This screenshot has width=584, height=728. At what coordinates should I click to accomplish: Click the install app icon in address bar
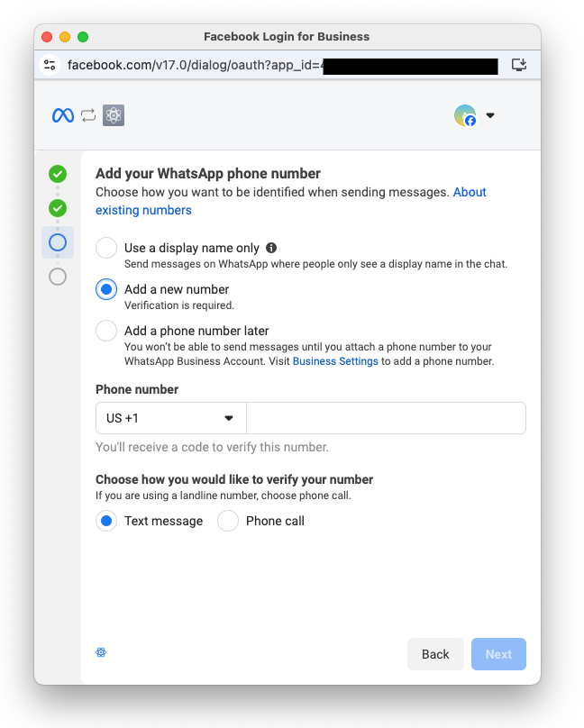[519, 65]
